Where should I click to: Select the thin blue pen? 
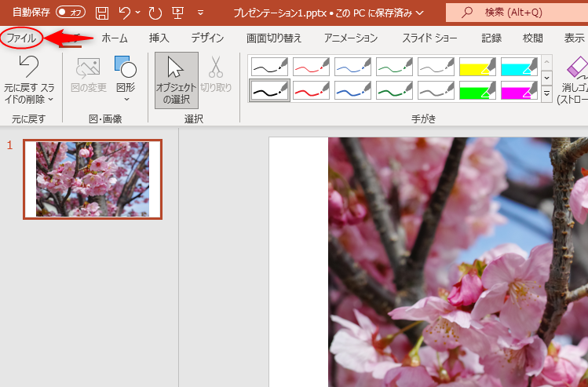(x=352, y=67)
